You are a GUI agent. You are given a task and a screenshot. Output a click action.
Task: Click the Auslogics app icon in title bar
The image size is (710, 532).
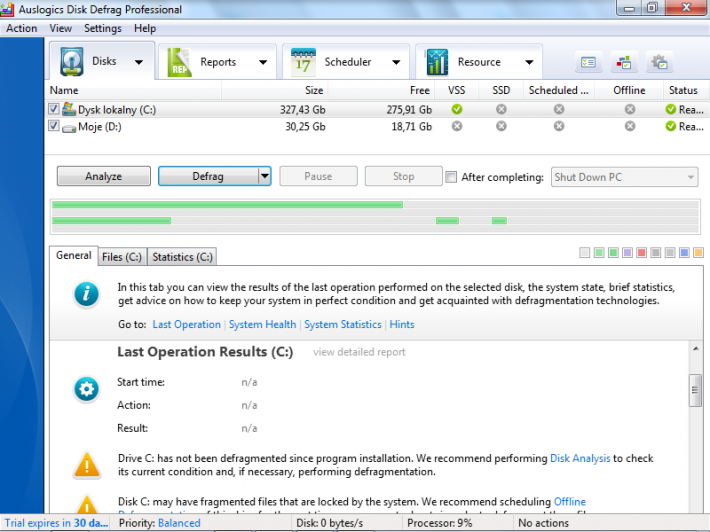8,9
